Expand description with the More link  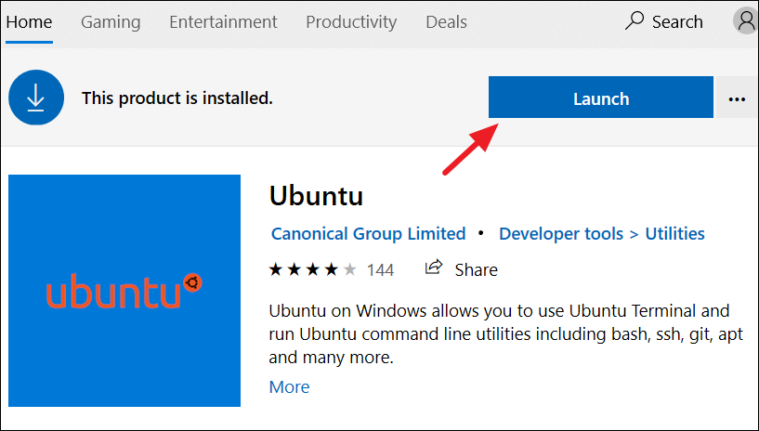289,387
